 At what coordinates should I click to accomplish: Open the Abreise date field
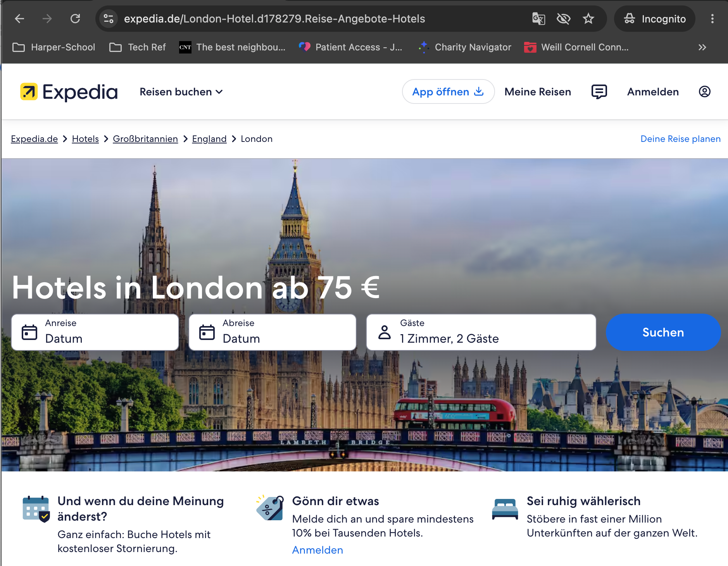273,332
